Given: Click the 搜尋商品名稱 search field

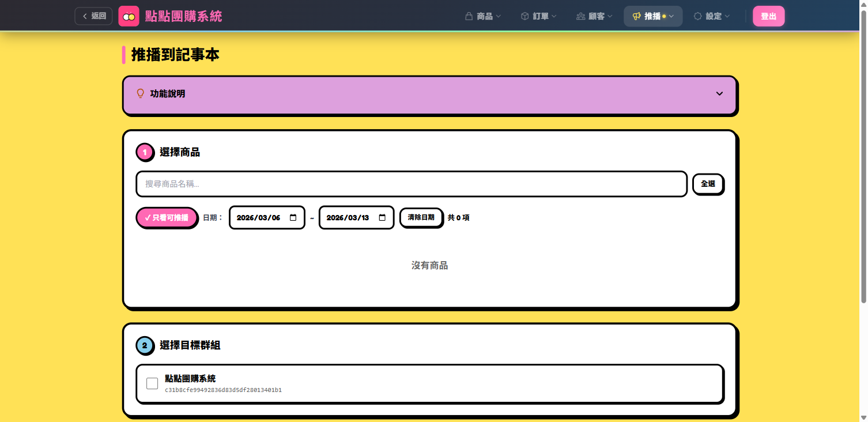Looking at the screenshot, I should (412, 184).
